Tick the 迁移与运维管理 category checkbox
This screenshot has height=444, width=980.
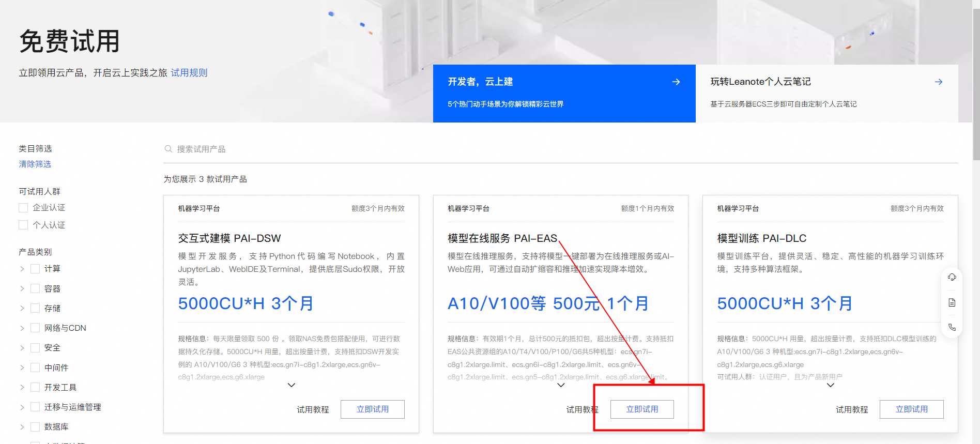[x=35, y=407]
